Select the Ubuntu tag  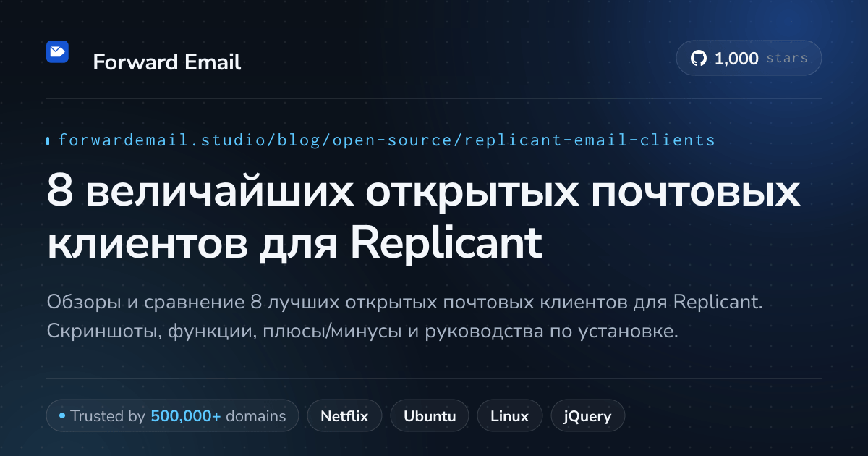tap(430, 416)
